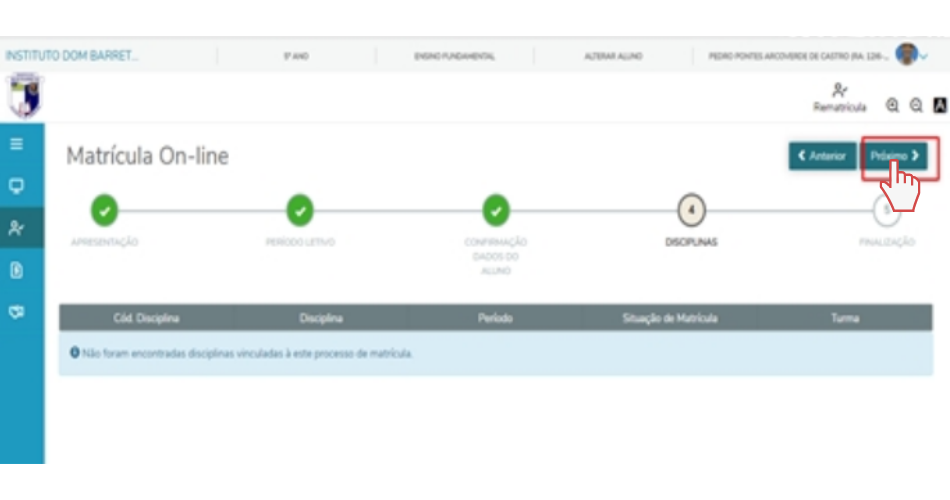
Task: Select the student enrollment sidebar icon
Action: tap(17, 228)
